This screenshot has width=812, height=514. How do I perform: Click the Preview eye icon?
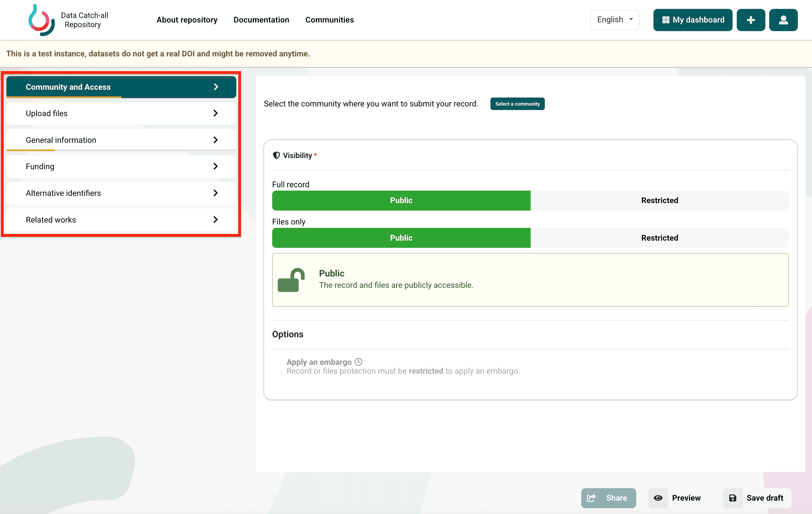point(658,498)
